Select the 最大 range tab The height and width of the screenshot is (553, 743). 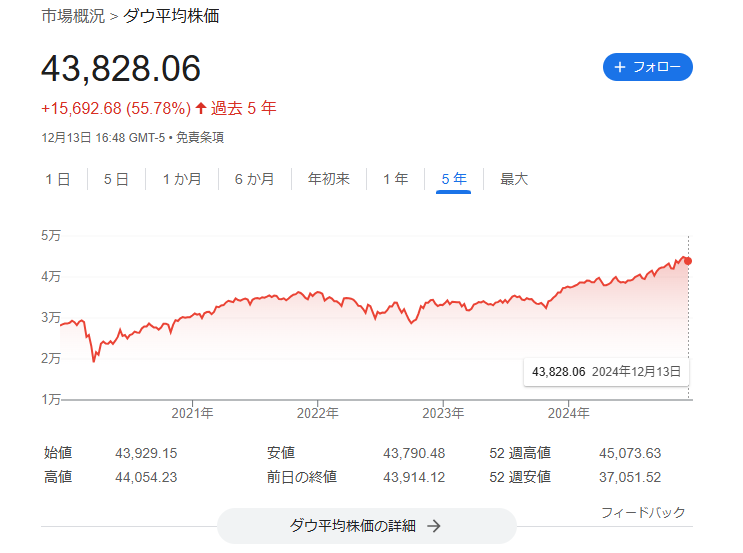coord(514,179)
